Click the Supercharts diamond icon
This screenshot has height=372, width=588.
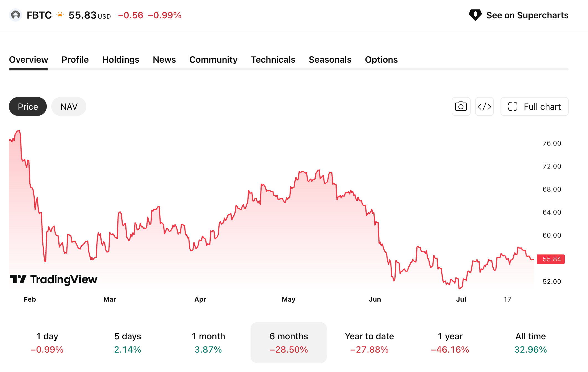coord(475,15)
